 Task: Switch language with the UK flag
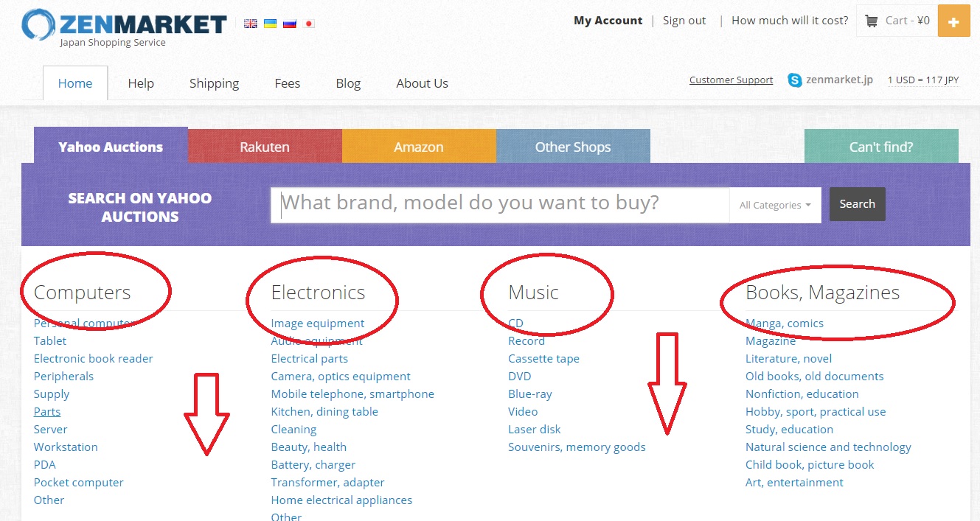251,23
